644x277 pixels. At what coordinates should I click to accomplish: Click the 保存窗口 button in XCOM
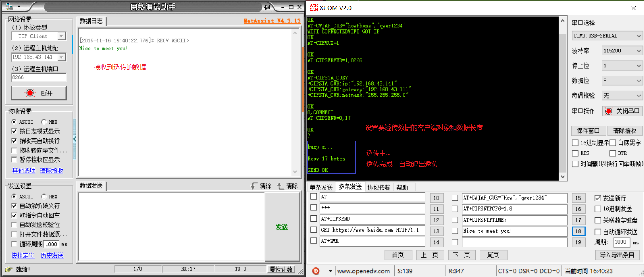pos(588,131)
